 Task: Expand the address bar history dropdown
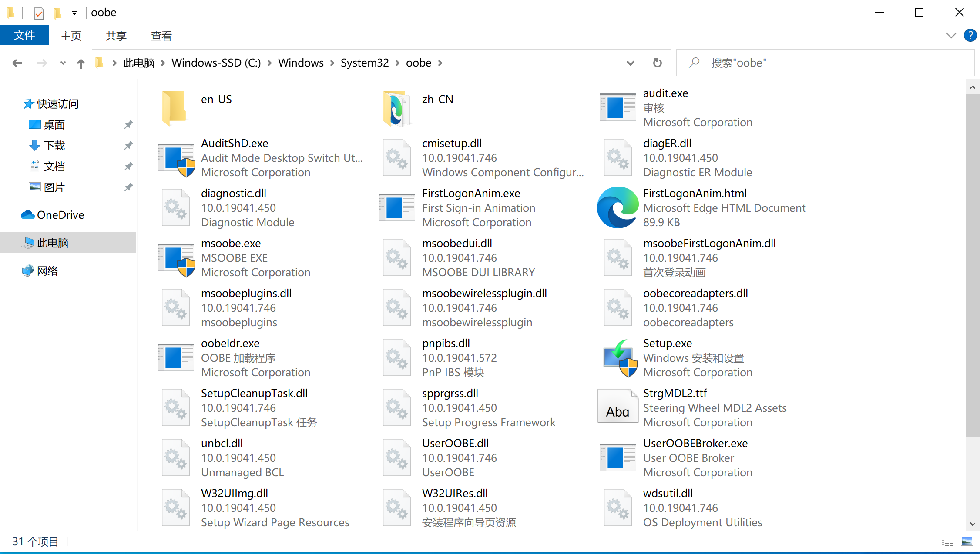(x=630, y=63)
